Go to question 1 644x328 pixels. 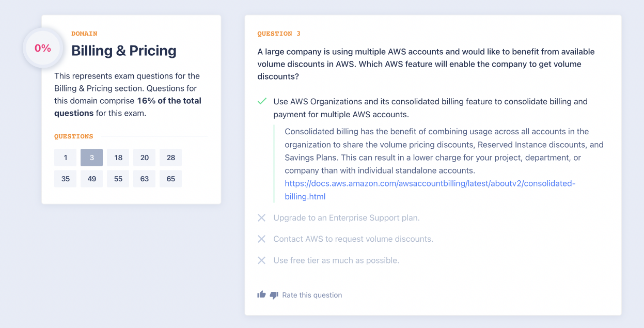coord(66,158)
